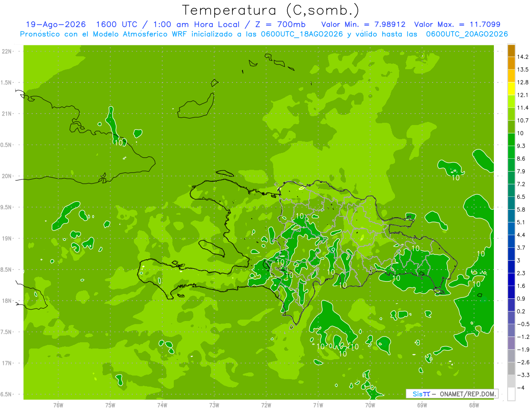Click the '-4' legend value
This screenshot has width=532, height=411.
click(x=520, y=388)
